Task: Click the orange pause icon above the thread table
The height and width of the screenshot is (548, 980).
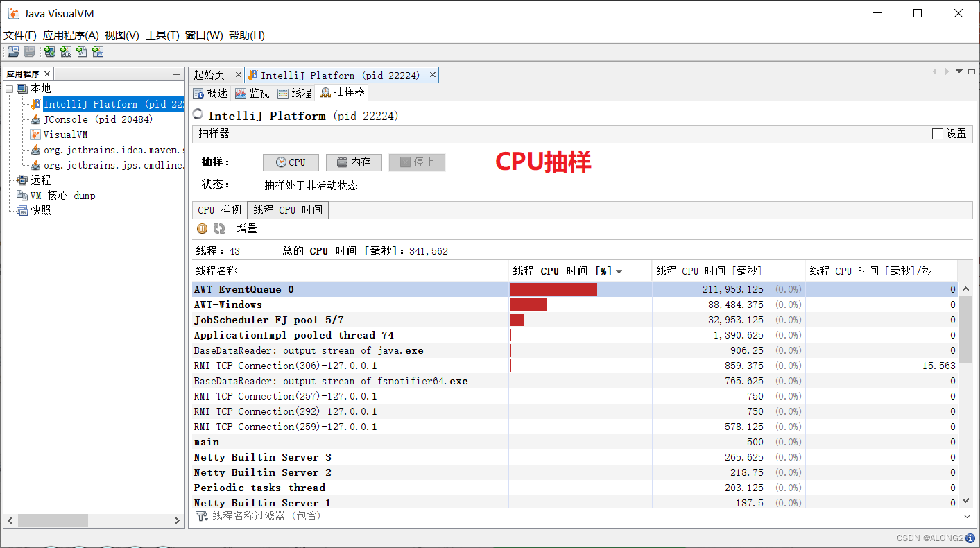Action: tap(203, 228)
